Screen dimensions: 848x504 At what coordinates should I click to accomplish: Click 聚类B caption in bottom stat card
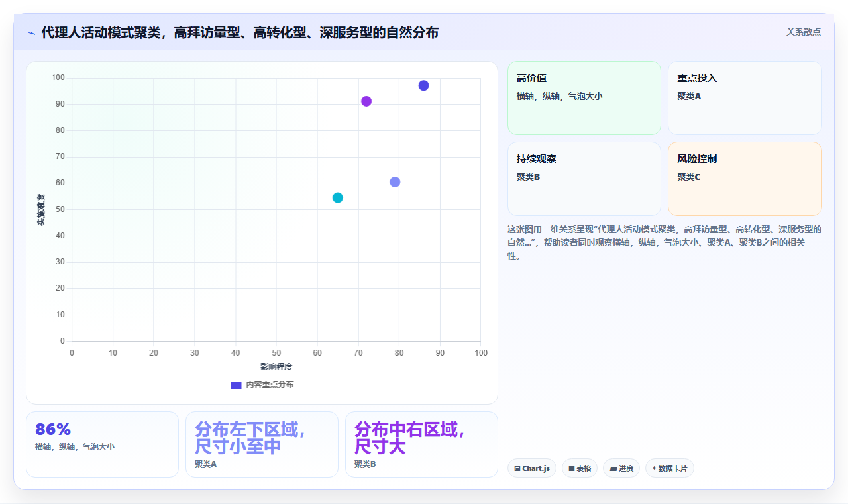pos(366,464)
